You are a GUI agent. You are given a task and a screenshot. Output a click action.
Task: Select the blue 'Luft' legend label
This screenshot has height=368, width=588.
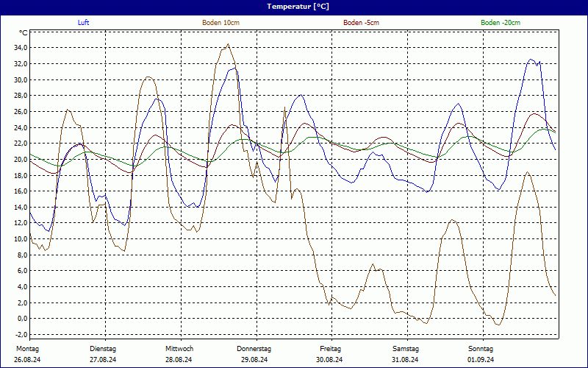[83, 23]
